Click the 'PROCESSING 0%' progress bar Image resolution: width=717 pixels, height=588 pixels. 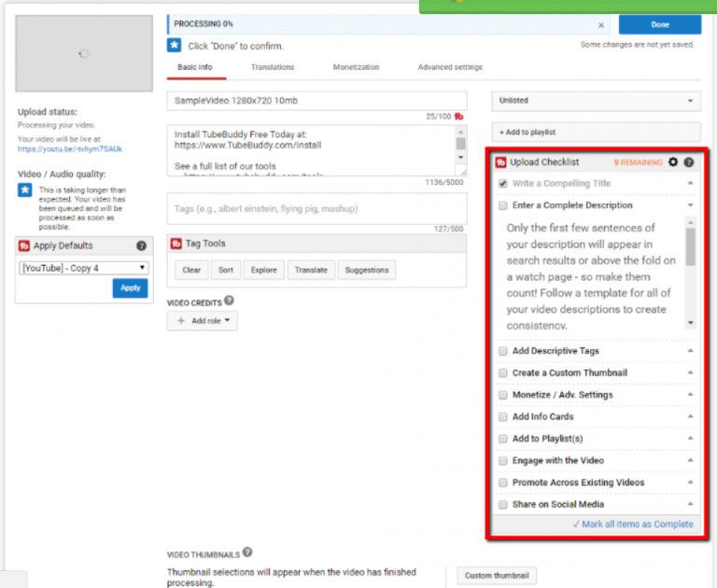(x=388, y=24)
